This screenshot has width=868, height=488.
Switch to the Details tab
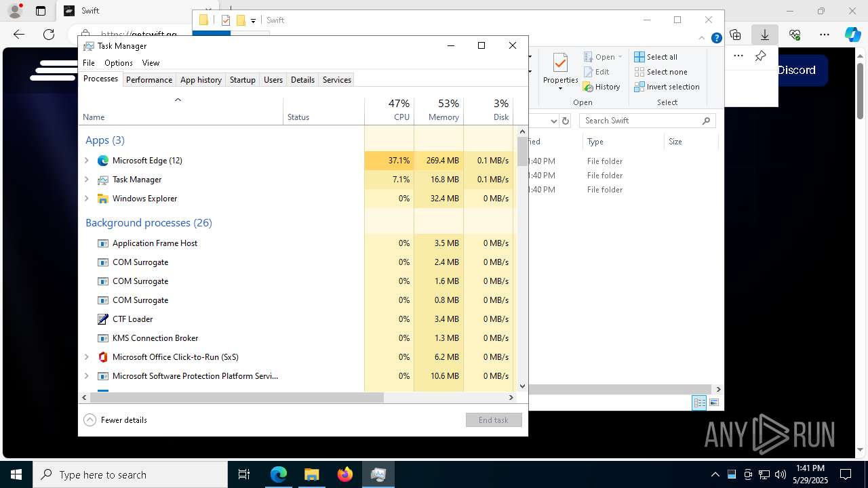(302, 80)
